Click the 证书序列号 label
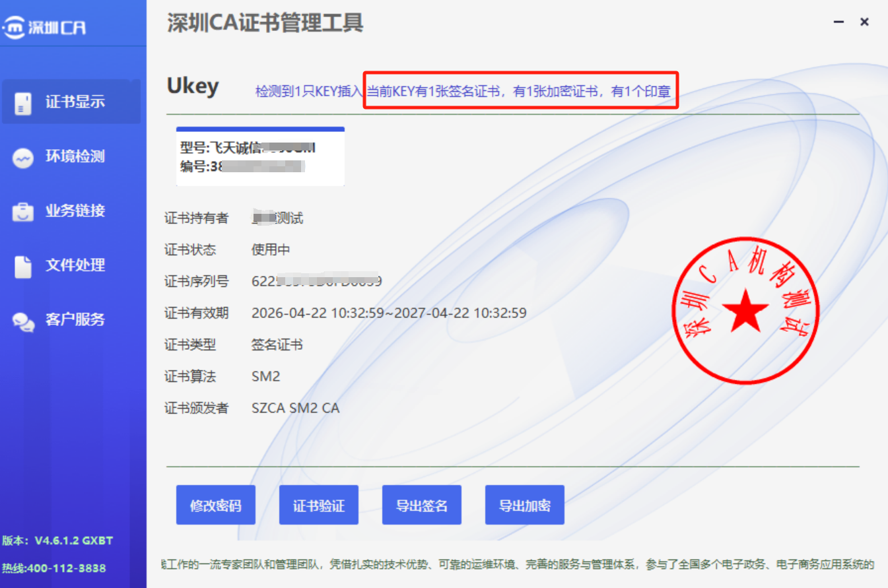The height and width of the screenshot is (588, 888). tap(197, 282)
